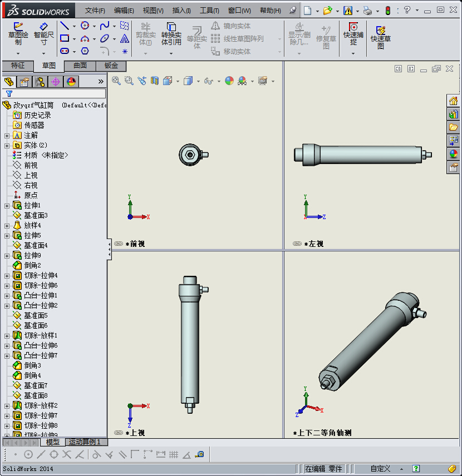462x476 pixels.
Task: Open the 工具(T) menu
Action: [209, 11]
